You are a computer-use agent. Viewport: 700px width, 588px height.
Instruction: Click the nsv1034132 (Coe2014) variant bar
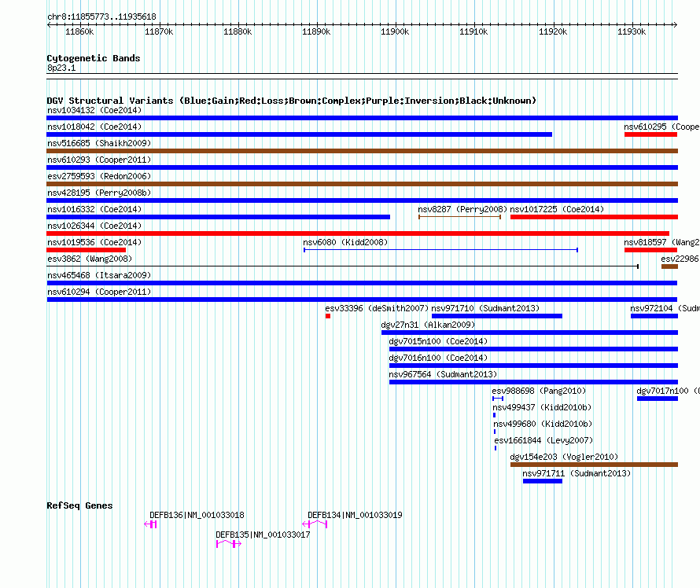[x=362, y=118]
